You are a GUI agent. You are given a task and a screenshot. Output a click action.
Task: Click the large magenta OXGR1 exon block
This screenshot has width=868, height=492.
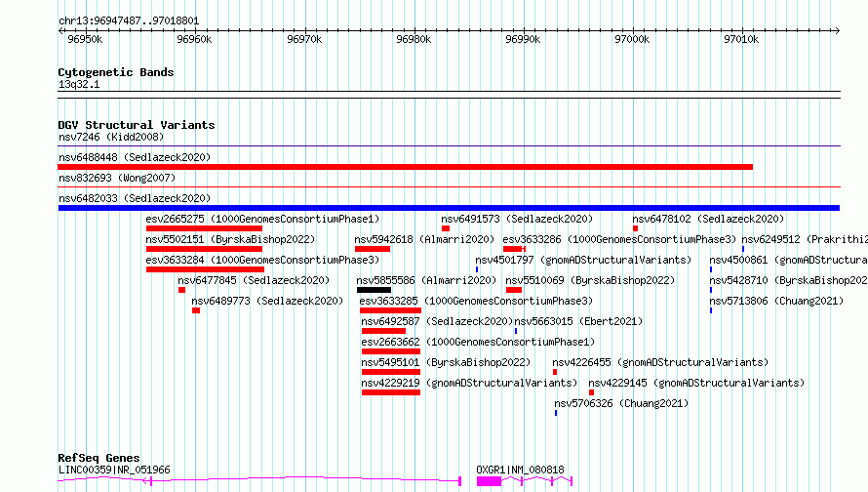click(x=489, y=481)
